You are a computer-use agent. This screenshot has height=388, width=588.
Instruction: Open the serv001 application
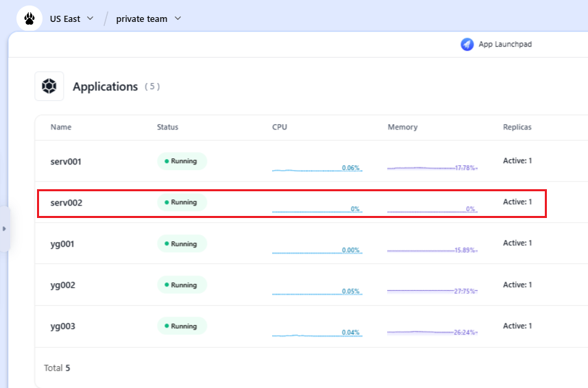pyautogui.click(x=66, y=162)
